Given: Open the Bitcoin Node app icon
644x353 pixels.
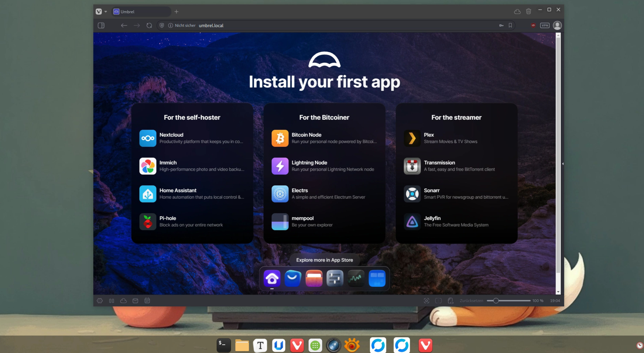Looking at the screenshot, I should 280,138.
